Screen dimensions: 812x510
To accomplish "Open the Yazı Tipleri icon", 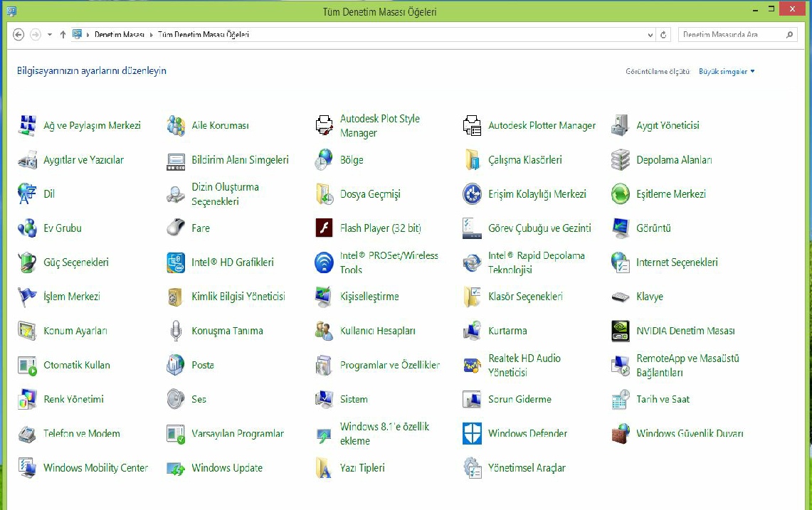I will coord(325,468).
